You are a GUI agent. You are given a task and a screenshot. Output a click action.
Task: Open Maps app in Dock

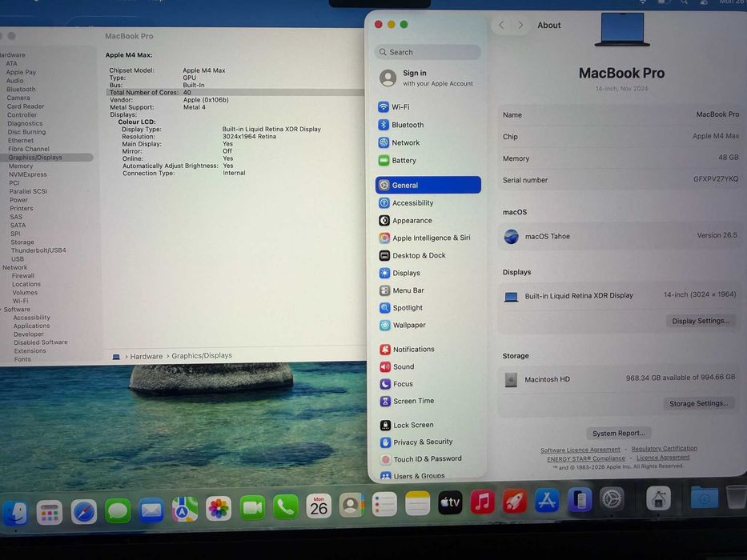[185, 510]
